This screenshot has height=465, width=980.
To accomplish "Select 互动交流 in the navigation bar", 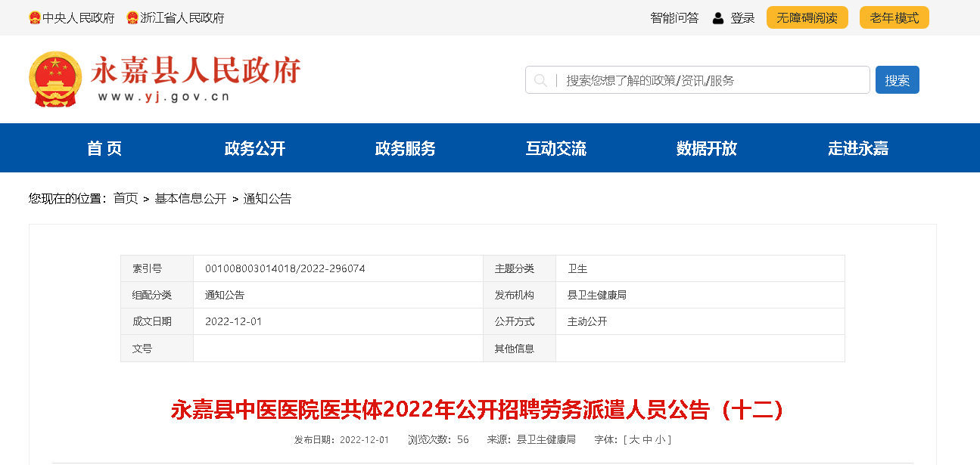I will coord(556,148).
